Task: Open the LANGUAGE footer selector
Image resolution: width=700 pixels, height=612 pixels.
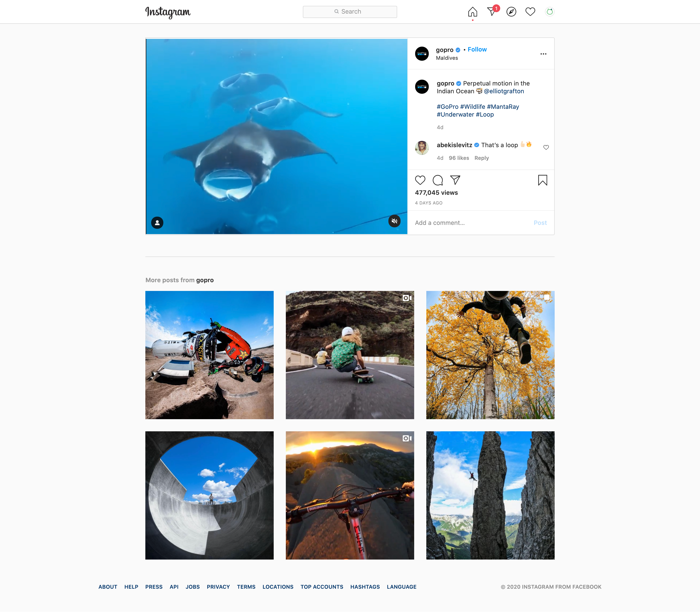Action: pos(401,587)
